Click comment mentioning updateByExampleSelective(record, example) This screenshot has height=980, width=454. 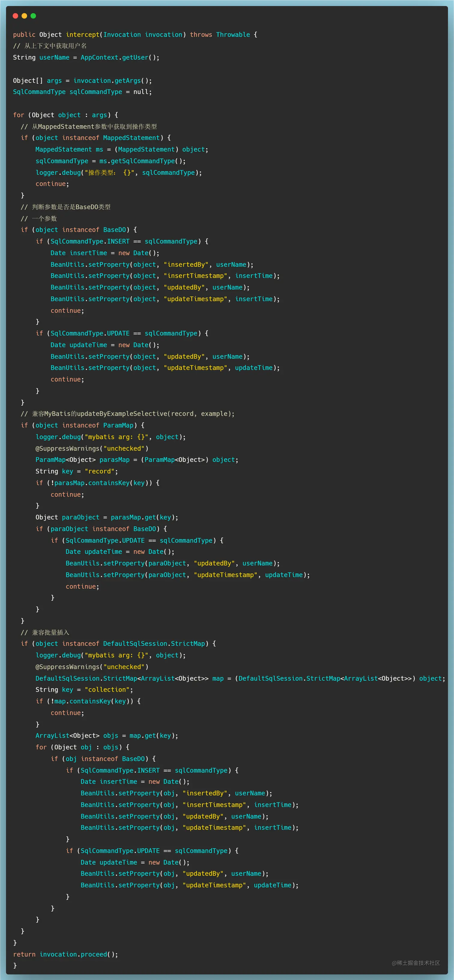point(127,414)
